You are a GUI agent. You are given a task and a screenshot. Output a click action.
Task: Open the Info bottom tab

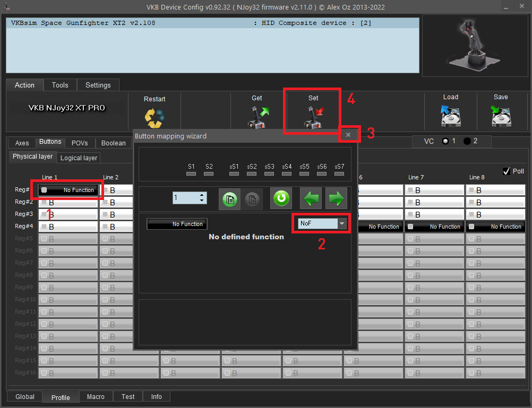coord(157,397)
